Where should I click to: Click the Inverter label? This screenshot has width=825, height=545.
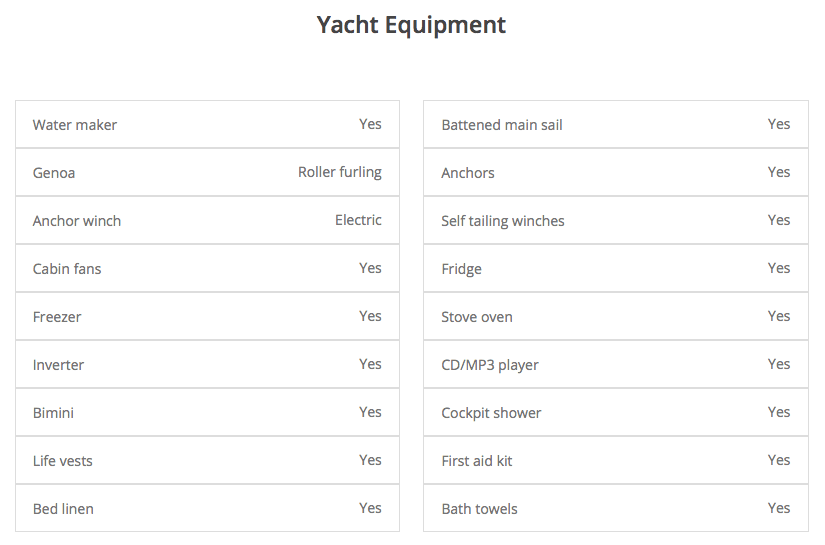(58, 365)
